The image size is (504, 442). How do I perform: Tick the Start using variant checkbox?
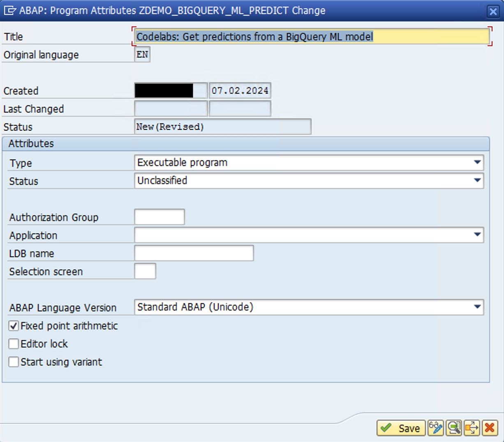[14, 362]
